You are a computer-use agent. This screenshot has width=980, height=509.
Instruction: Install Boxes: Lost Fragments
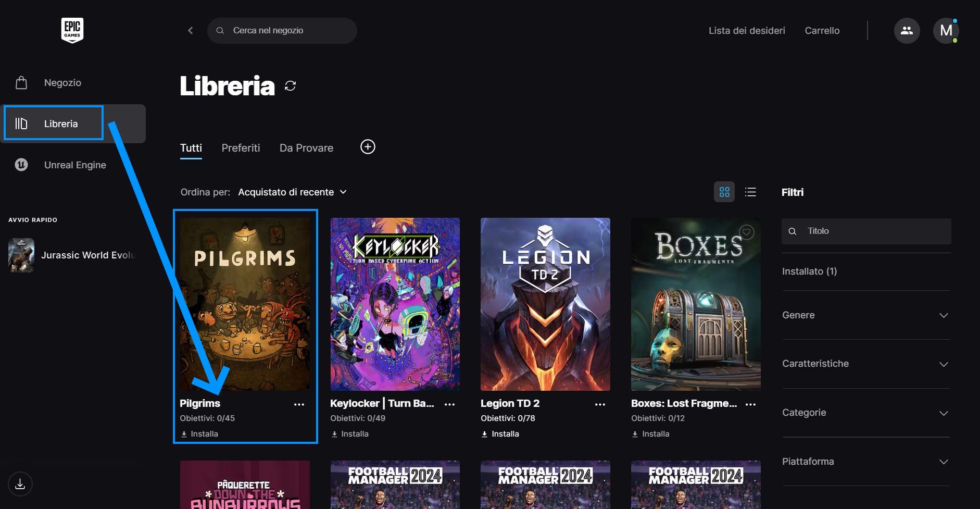pyautogui.click(x=651, y=434)
